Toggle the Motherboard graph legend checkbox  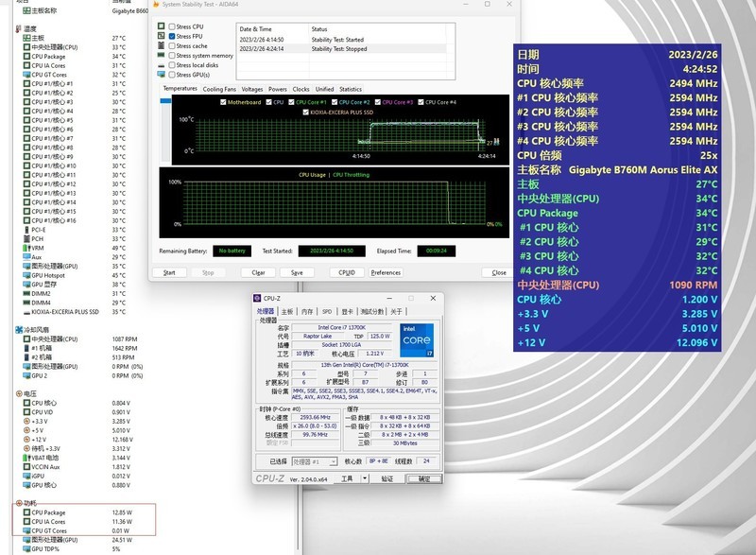(223, 102)
